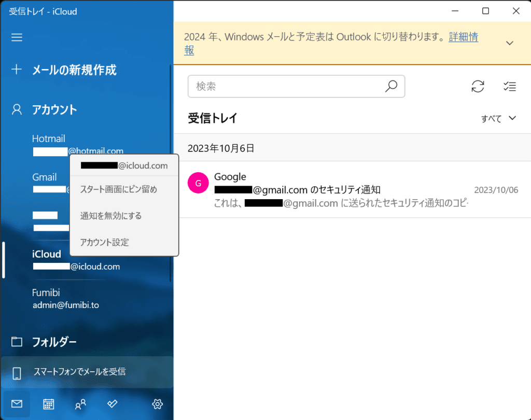Click the search magnifier icon
This screenshot has height=420, width=531.
392,86
